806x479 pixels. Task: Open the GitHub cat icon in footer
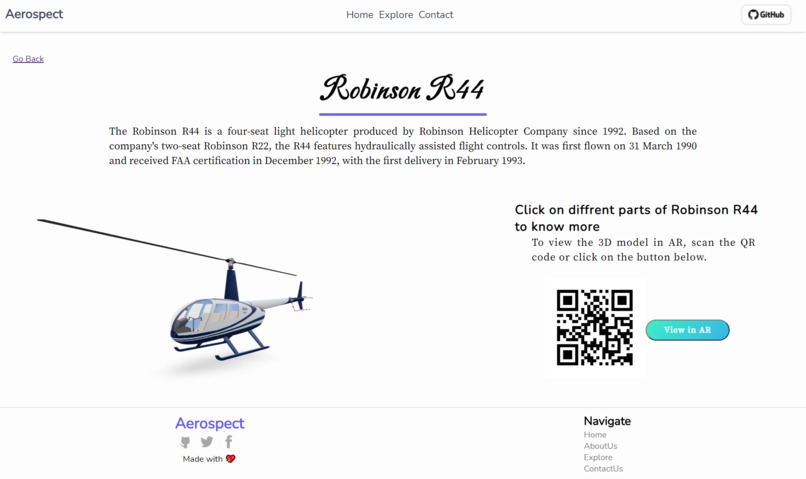pos(186,441)
